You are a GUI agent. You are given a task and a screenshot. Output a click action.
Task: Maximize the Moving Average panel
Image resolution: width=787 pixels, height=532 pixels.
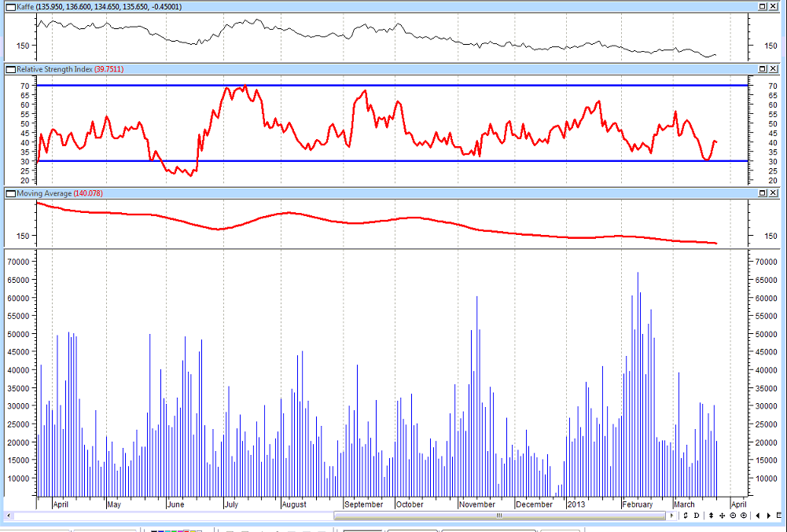(x=762, y=193)
